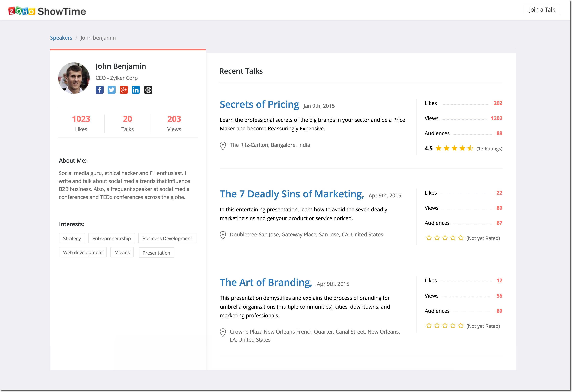Click the website globe icon
Viewport: 572px width, 392px height.
(148, 90)
